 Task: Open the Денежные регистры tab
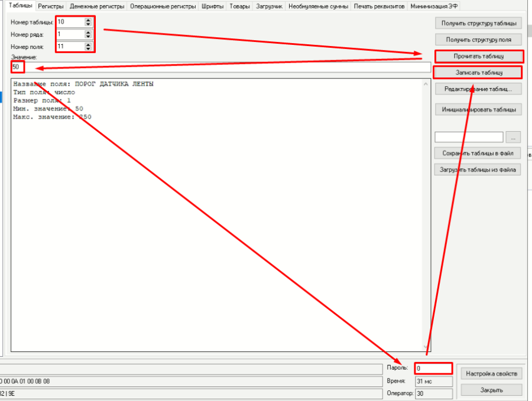coord(97,6)
